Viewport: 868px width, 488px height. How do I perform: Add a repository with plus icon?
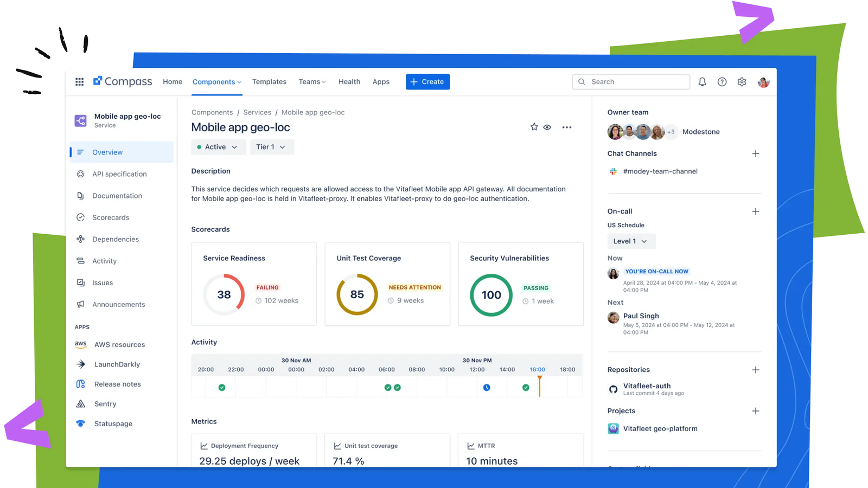coord(756,370)
